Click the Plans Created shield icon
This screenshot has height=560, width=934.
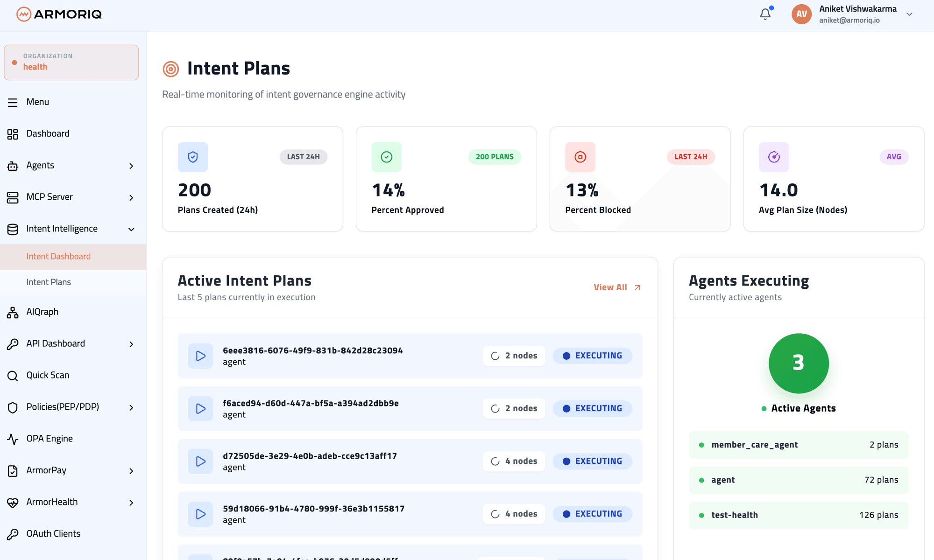click(193, 157)
